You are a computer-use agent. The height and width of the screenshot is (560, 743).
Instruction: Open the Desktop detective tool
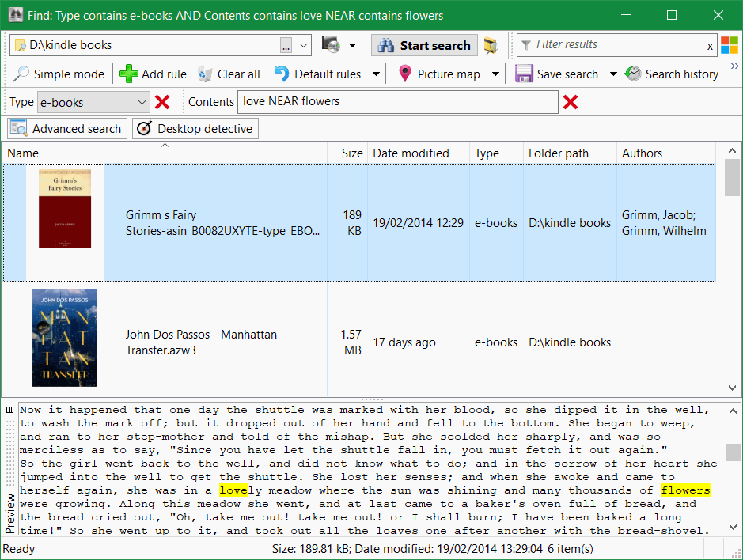(x=195, y=129)
